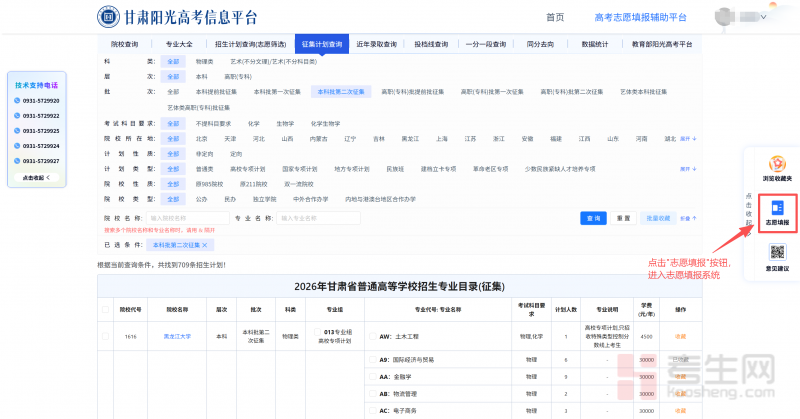Filter 考试科目要求 by 不提科目要求

click(x=213, y=124)
